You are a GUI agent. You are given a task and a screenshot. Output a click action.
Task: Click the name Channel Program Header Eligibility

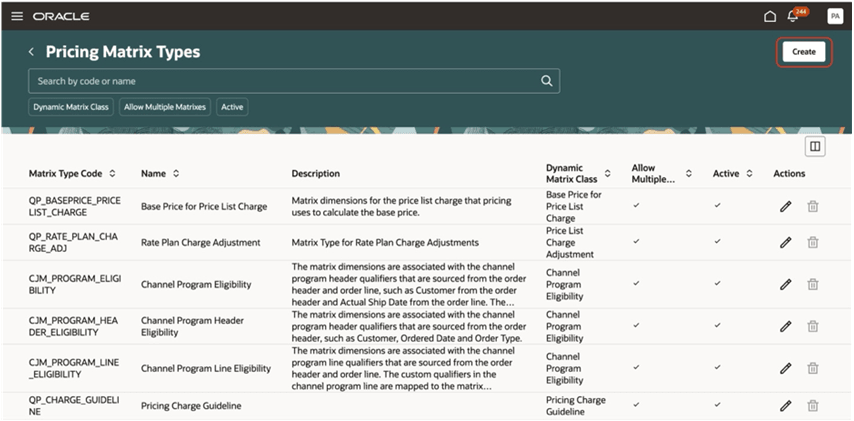click(192, 326)
